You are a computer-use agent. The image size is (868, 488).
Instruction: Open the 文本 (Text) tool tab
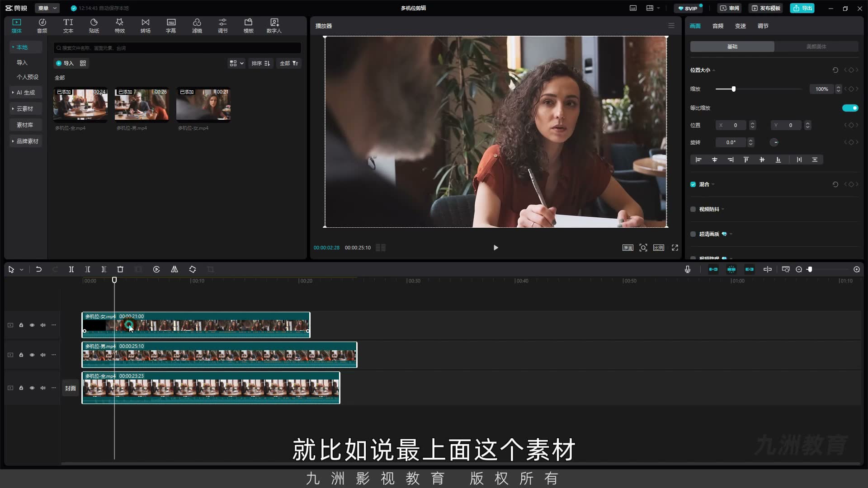tap(68, 26)
